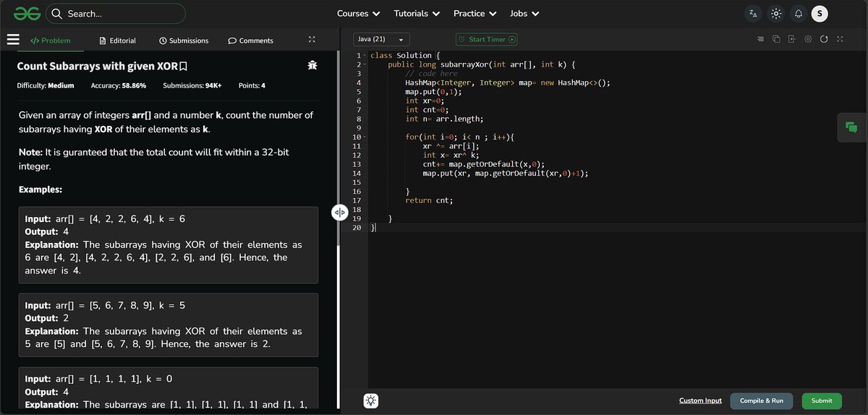Viewport: 868px width, 415px height.
Task: Open the language translate icon
Action: [x=753, y=13]
